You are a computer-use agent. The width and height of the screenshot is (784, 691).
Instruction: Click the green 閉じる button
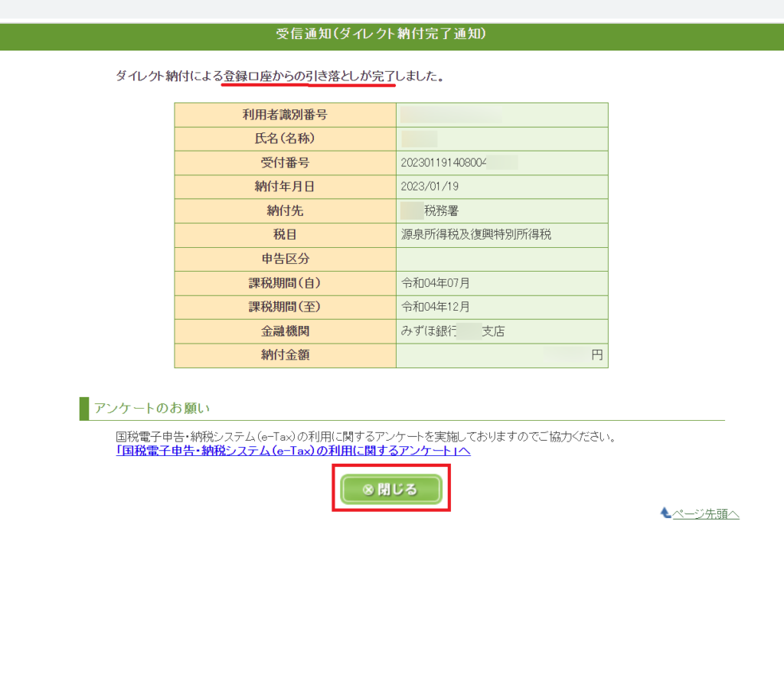pos(391,490)
